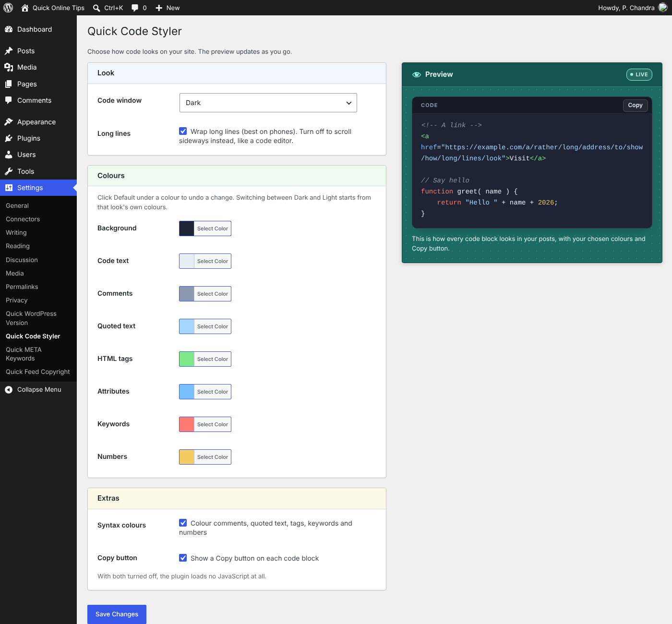This screenshot has height=624, width=672.
Task: Click the Collapse Menu label
Action: point(39,390)
